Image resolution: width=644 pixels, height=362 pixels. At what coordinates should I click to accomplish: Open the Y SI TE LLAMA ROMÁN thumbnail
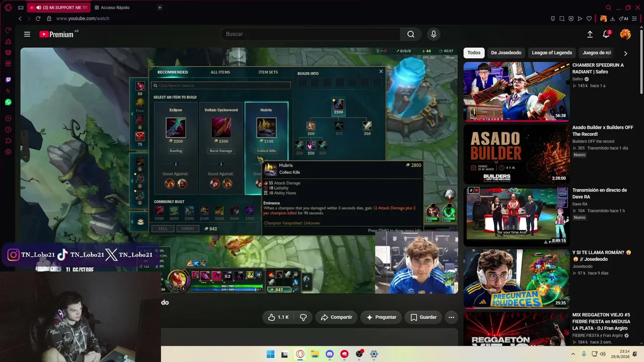tap(516, 279)
